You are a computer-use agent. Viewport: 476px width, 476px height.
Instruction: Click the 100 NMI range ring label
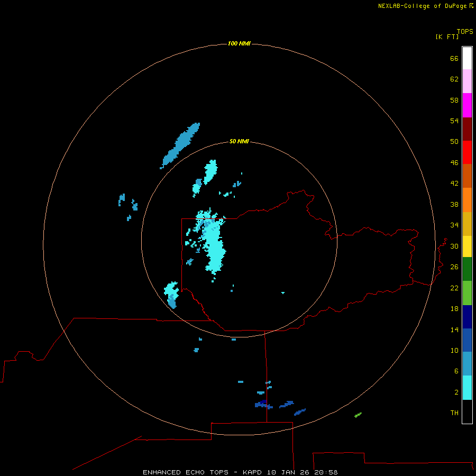click(239, 43)
